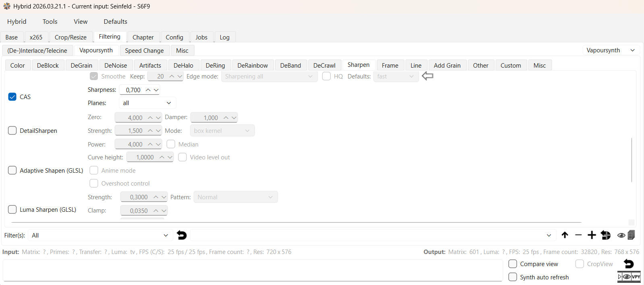644x285 pixels.
Task: Open the View menu
Action: (x=81, y=21)
